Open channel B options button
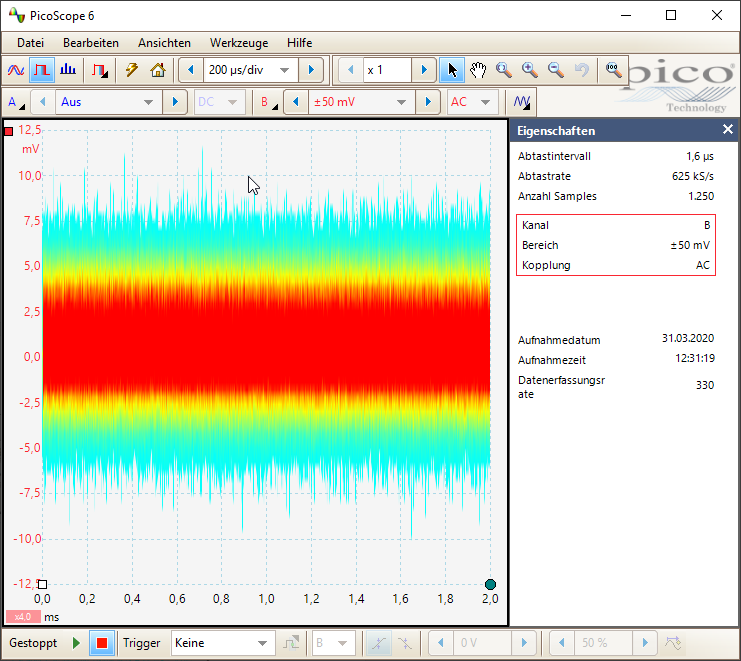 [x=269, y=102]
